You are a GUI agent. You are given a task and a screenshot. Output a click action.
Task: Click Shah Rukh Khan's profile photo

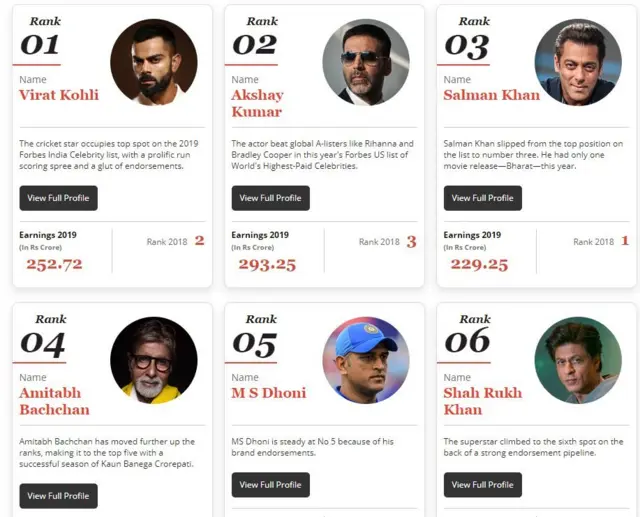click(577, 360)
